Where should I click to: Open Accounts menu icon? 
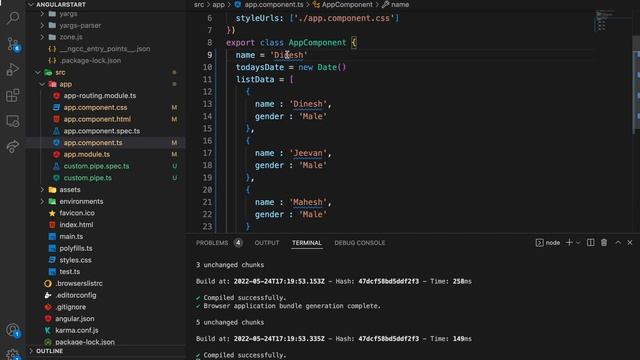(13, 330)
